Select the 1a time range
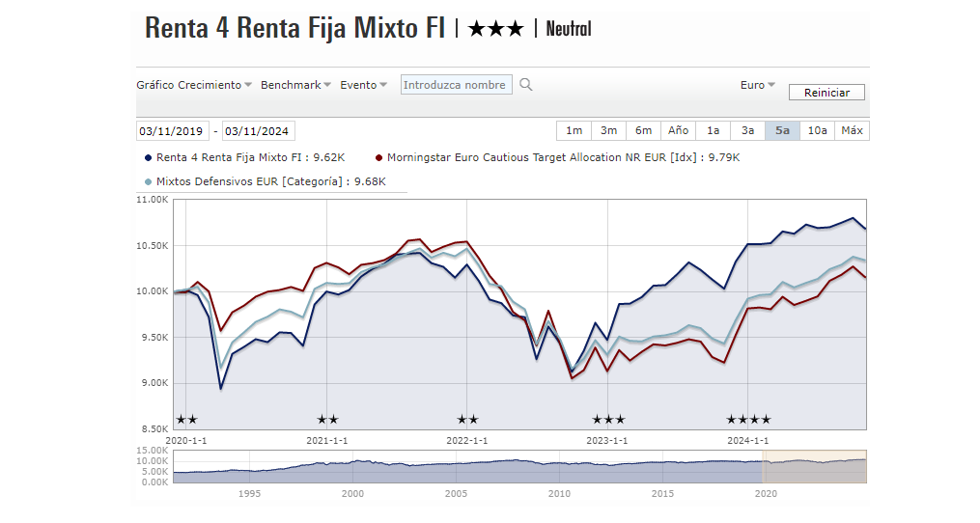 pyautogui.click(x=714, y=130)
